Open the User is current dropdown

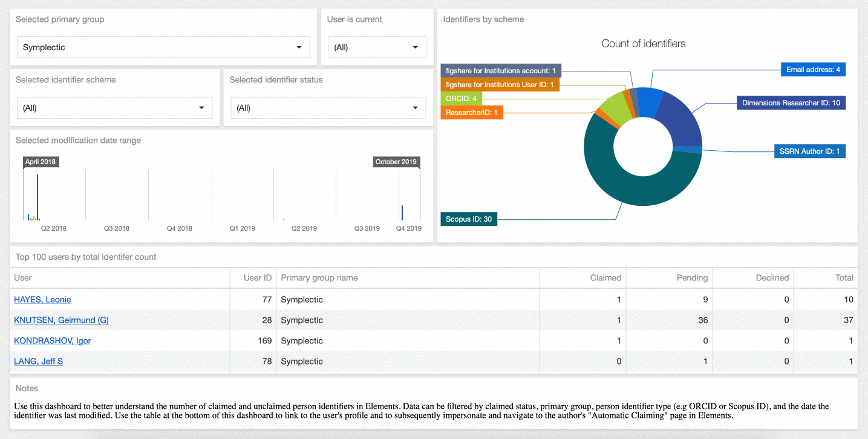377,47
